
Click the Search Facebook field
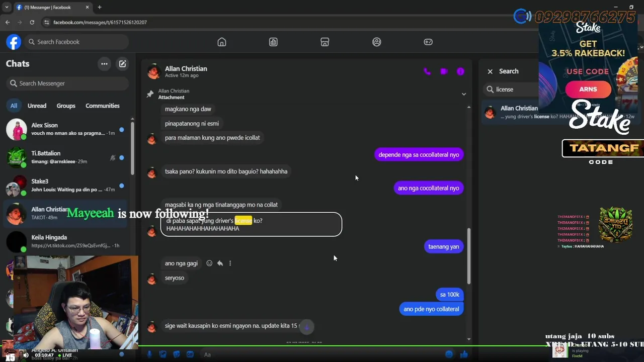pyautogui.click(x=75, y=42)
